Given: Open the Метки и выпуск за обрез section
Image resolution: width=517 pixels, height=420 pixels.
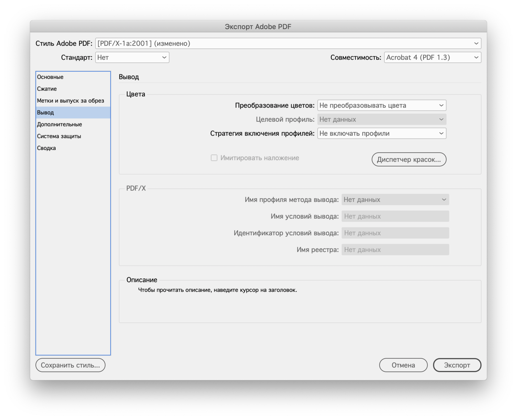Looking at the screenshot, I should coord(73,101).
